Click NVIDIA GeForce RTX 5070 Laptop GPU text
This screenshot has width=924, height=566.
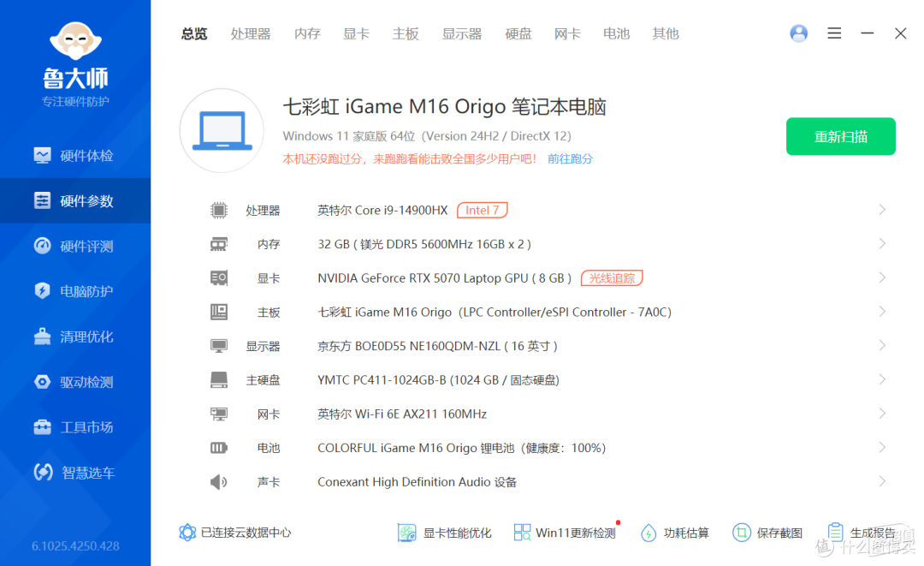444,277
